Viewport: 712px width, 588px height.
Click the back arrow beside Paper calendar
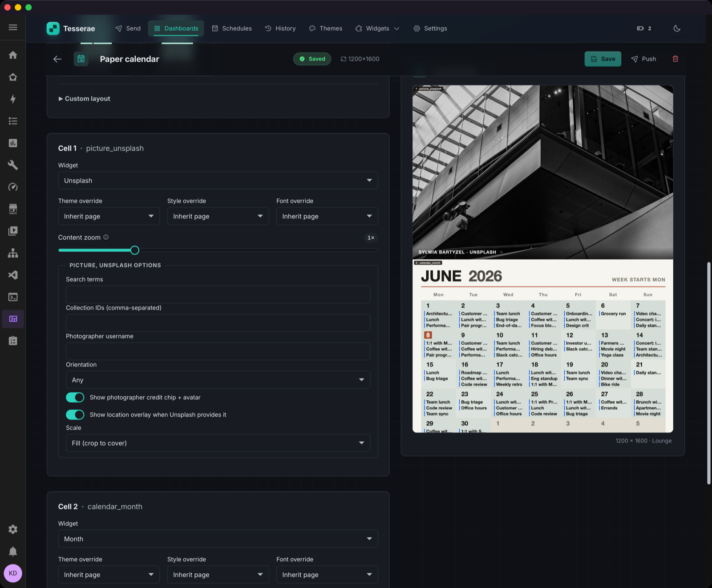[x=57, y=59]
